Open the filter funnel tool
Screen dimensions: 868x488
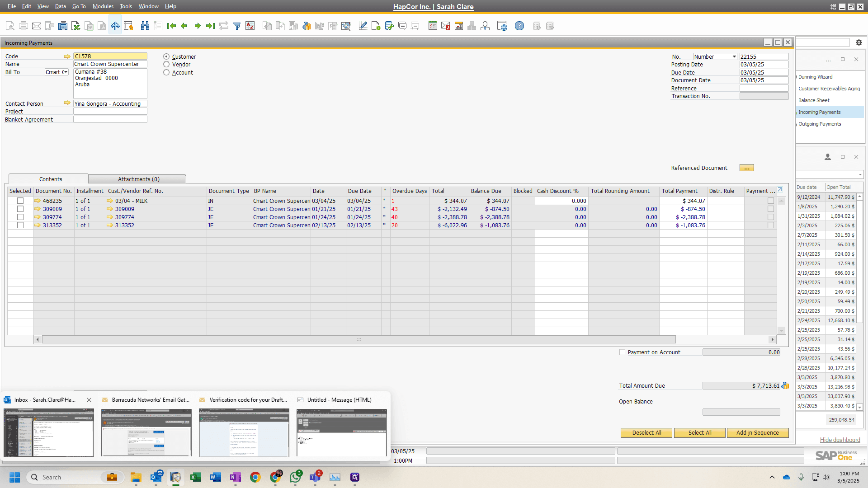tap(237, 26)
